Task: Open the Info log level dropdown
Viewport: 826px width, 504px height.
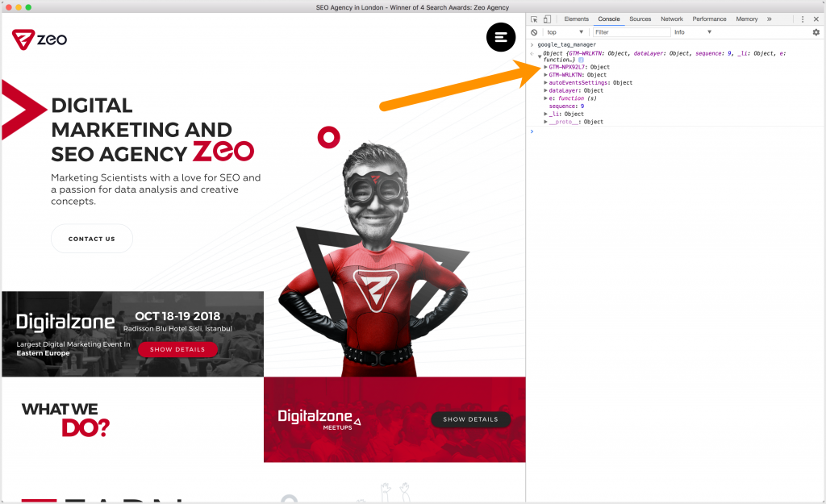Action: pyautogui.click(x=693, y=32)
